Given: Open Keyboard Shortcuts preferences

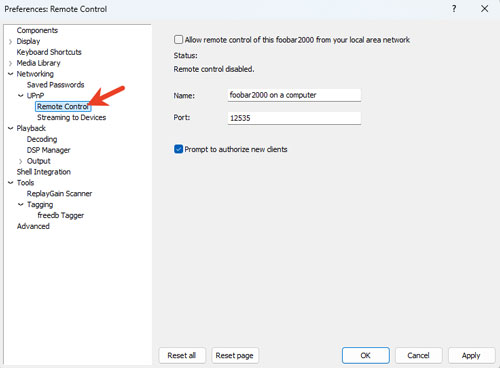Looking at the screenshot, I should (x=49, y=52).
